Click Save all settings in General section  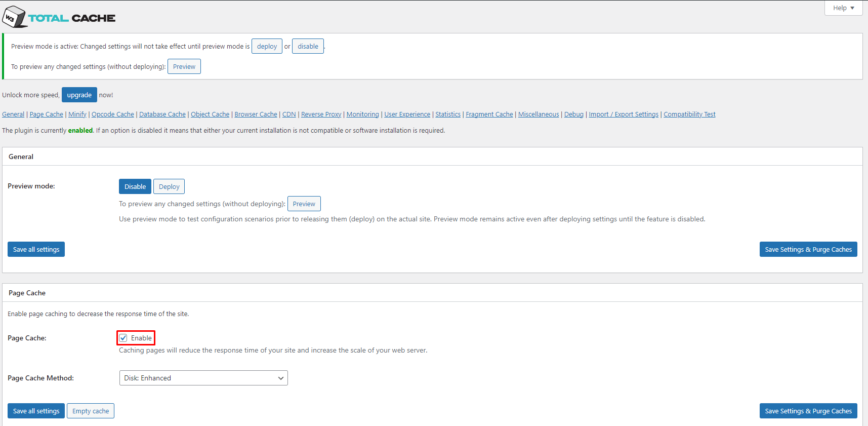click(36, 249)
